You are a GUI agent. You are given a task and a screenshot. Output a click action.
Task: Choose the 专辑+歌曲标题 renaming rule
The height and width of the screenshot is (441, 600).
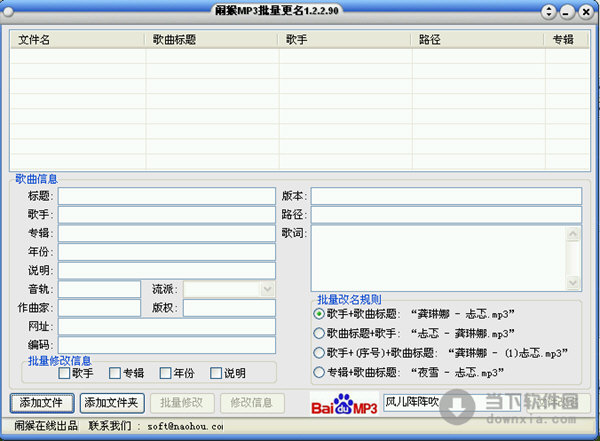pyautogui.click(x=319, y=372)
